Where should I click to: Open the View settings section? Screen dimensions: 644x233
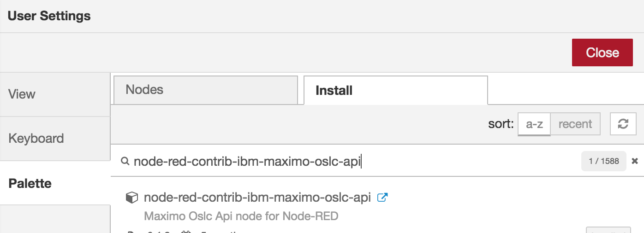[55, 94]
